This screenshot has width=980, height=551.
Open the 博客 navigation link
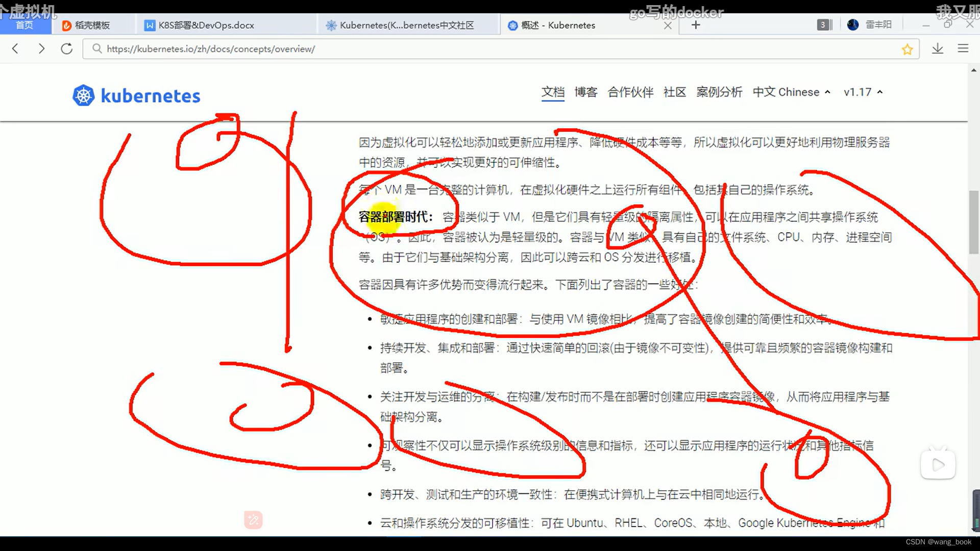pyautogui.click(x=585, y=92)
